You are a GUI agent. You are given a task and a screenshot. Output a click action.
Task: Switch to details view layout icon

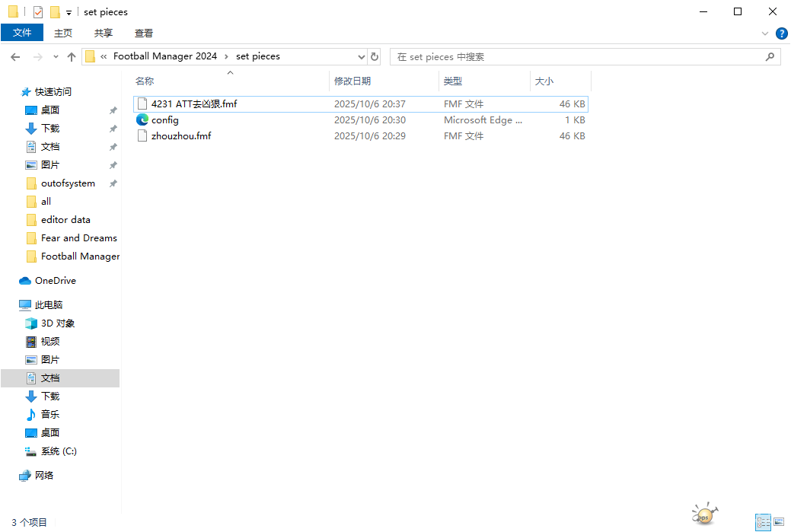[762, 522]
